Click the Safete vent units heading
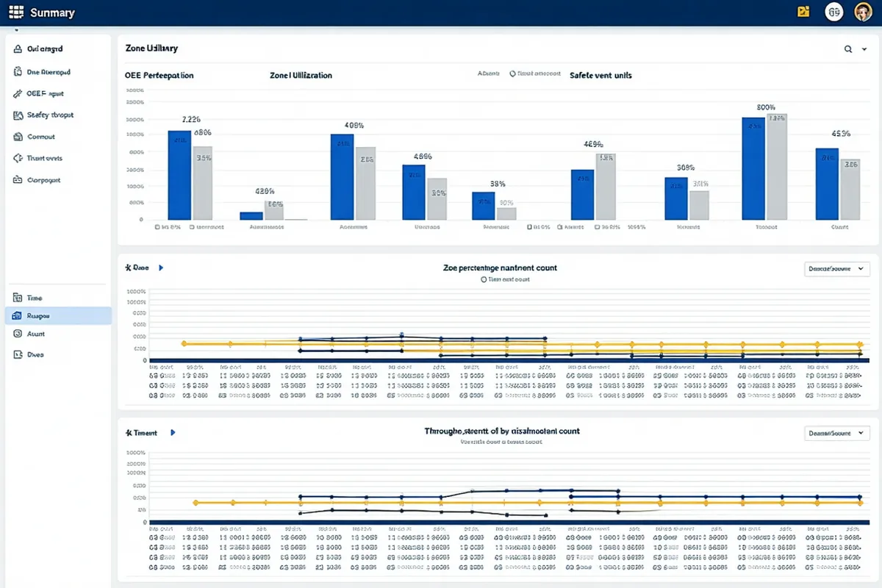The height and width of the screenshot is (588, 882). 600,76
